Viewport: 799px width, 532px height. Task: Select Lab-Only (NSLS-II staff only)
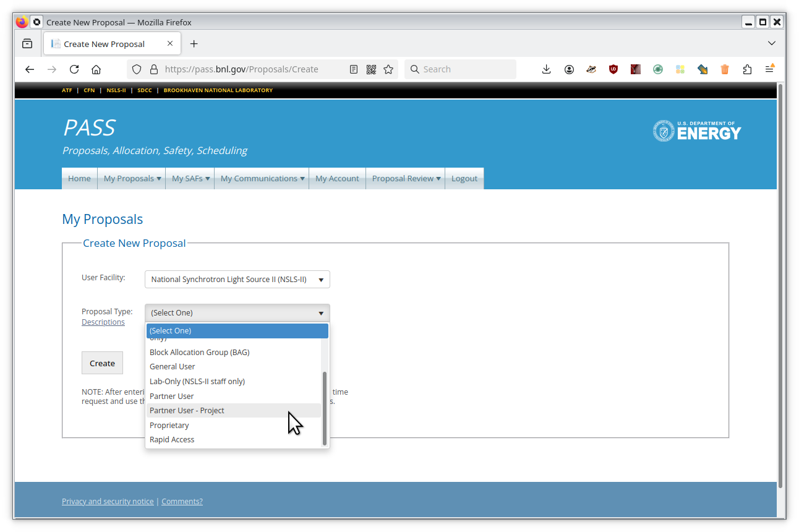234,382
